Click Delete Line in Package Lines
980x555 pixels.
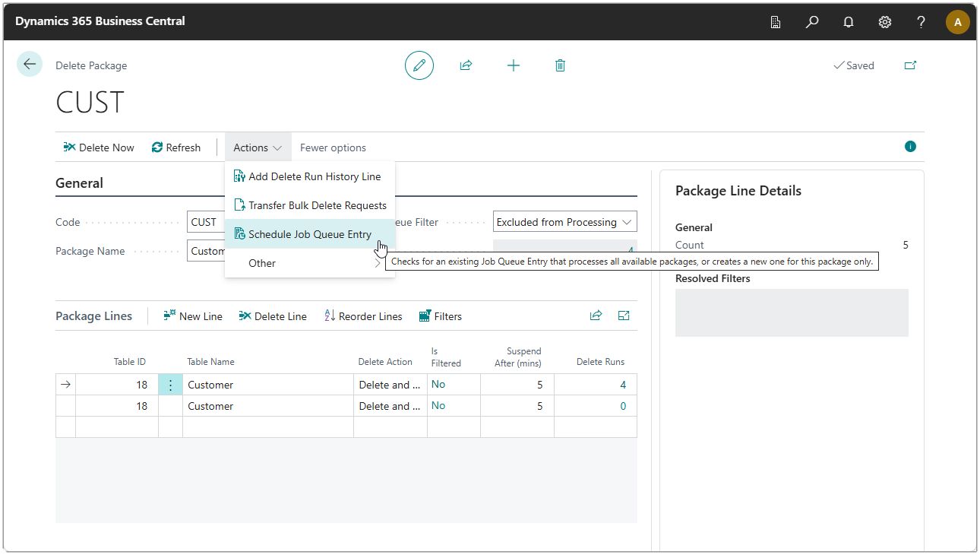273,316
